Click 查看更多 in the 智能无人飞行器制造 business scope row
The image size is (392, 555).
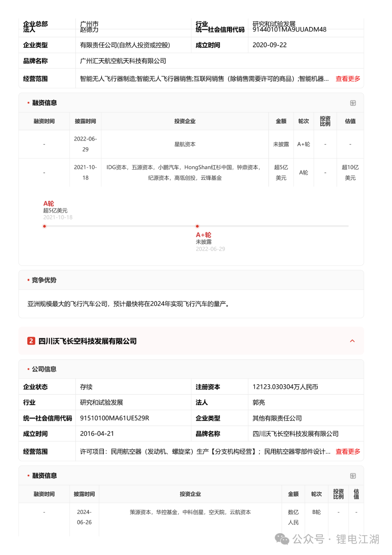[x=348, y=79]
